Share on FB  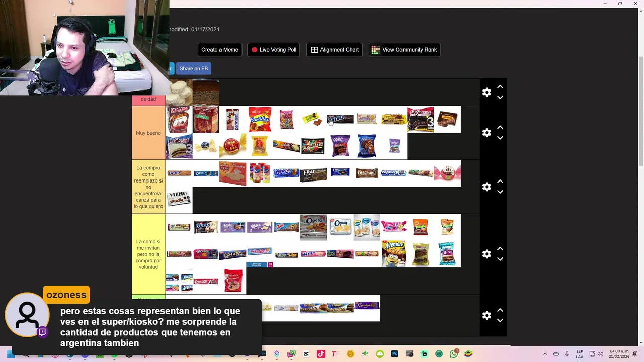click(x=193, y=69)
